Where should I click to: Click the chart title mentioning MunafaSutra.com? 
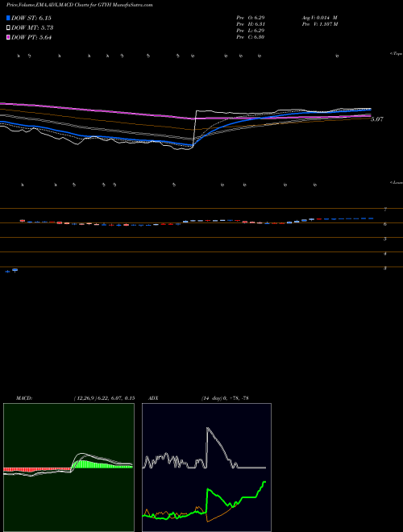(80, 6)
